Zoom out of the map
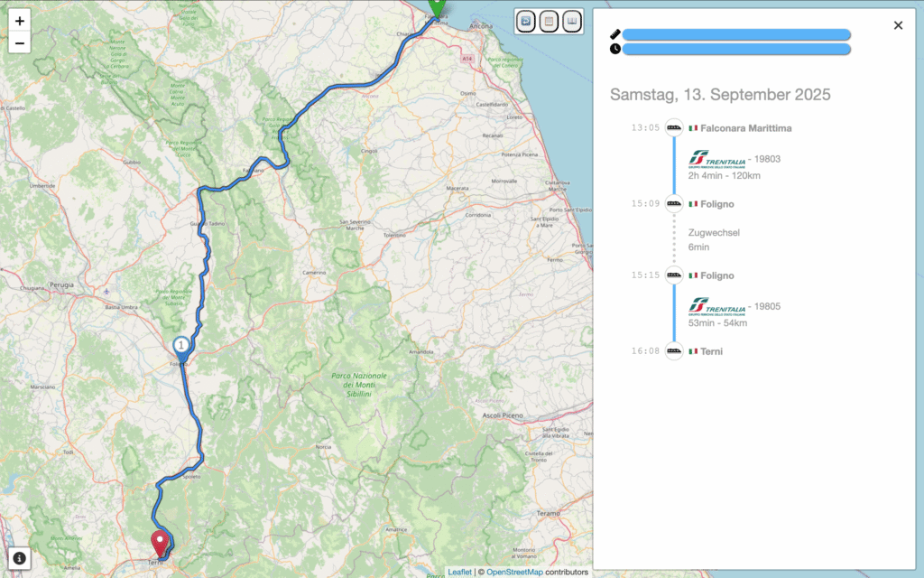 pos(19,42)
